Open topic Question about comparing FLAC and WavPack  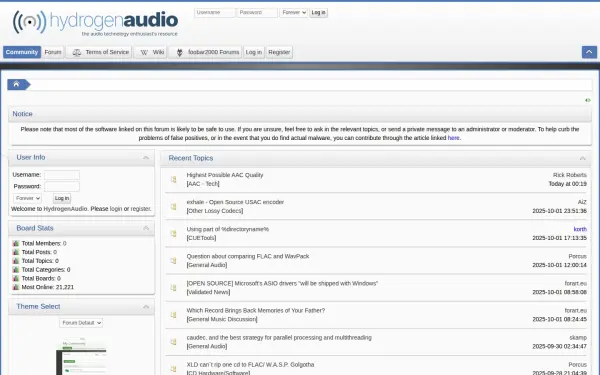coord(248,256)
